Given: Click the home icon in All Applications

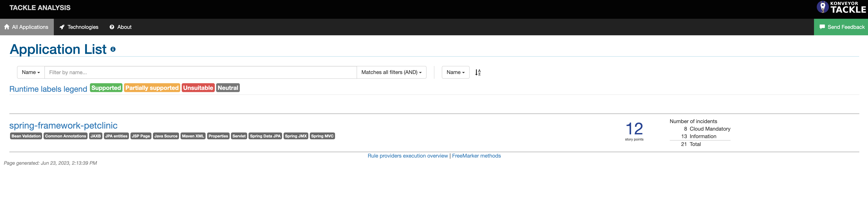Looking at the screenshot, I should (x=7, y=27).
